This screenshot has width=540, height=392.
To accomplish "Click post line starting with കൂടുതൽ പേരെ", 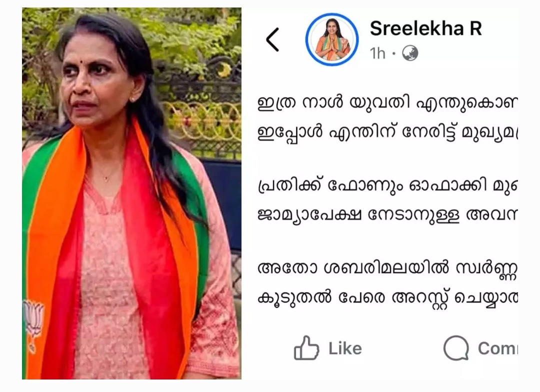I will pos(387,298).
